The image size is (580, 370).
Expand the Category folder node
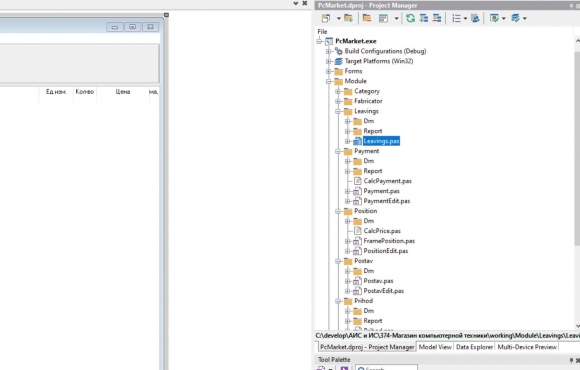[338, 91]
